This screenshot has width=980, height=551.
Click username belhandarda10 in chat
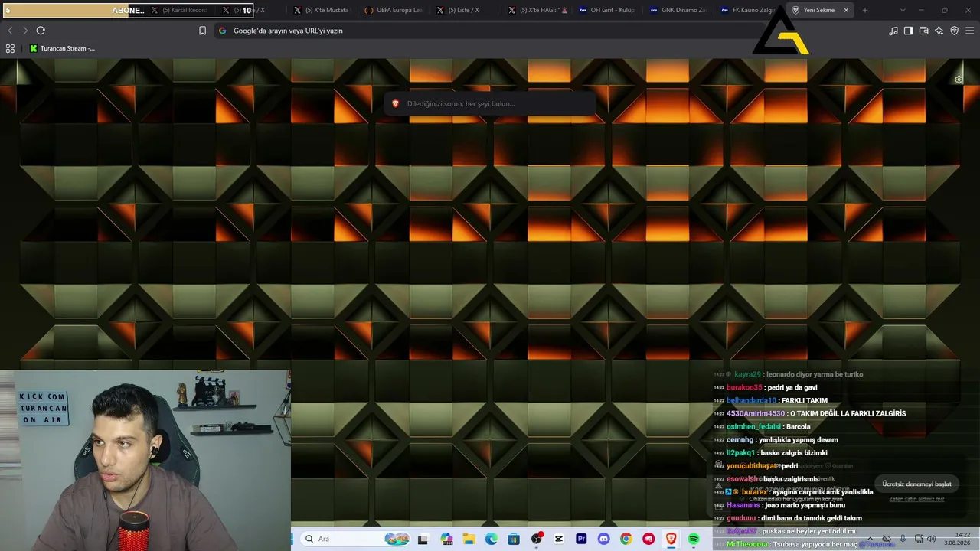751,400
